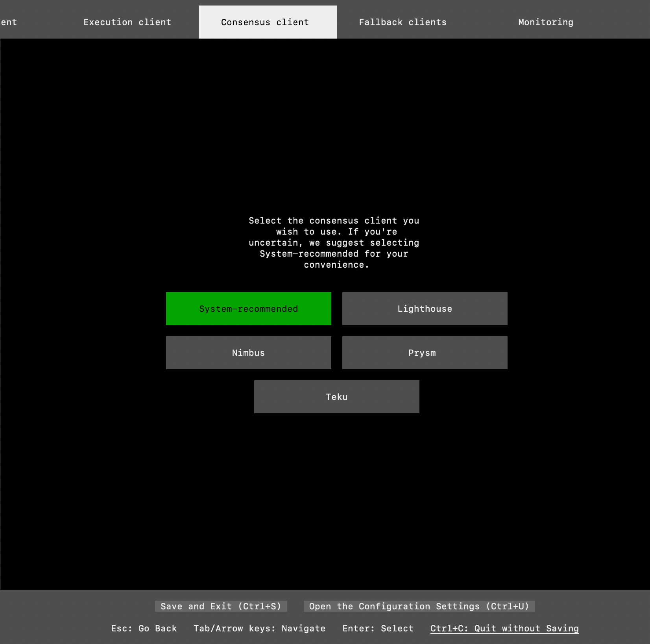Click the consensus client instruction text

click(334, 242)
